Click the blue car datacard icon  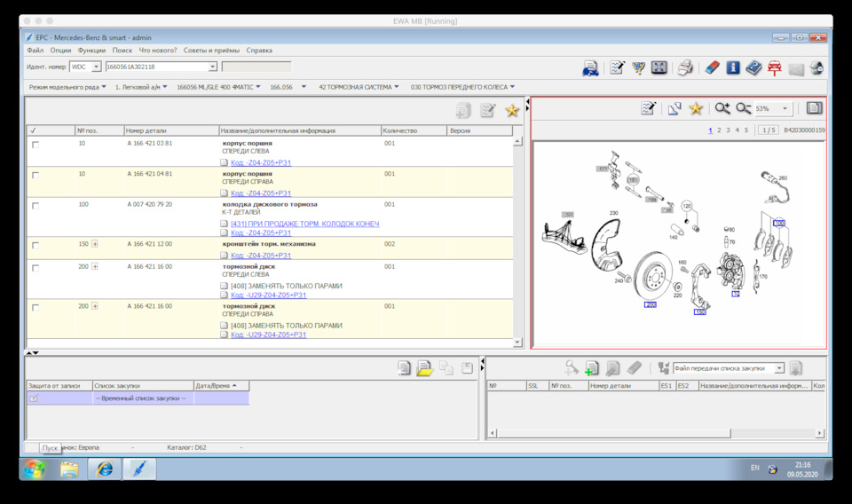click(x=590, y=67)
